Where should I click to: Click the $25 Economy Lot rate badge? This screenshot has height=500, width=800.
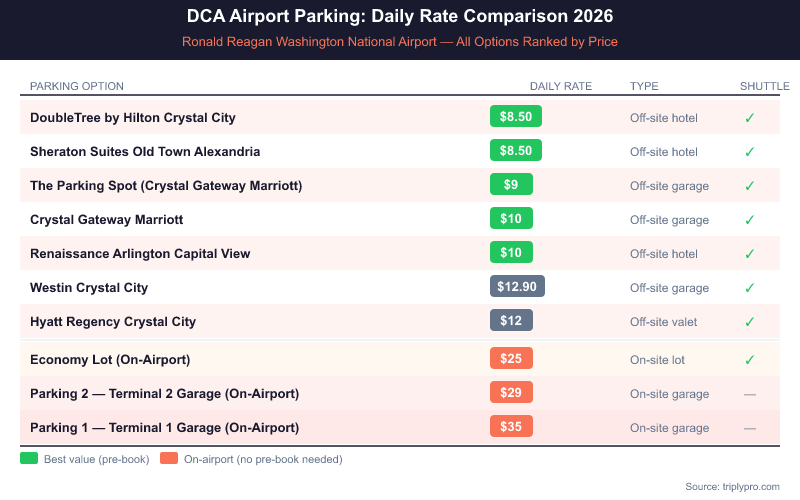pos(511,359)
